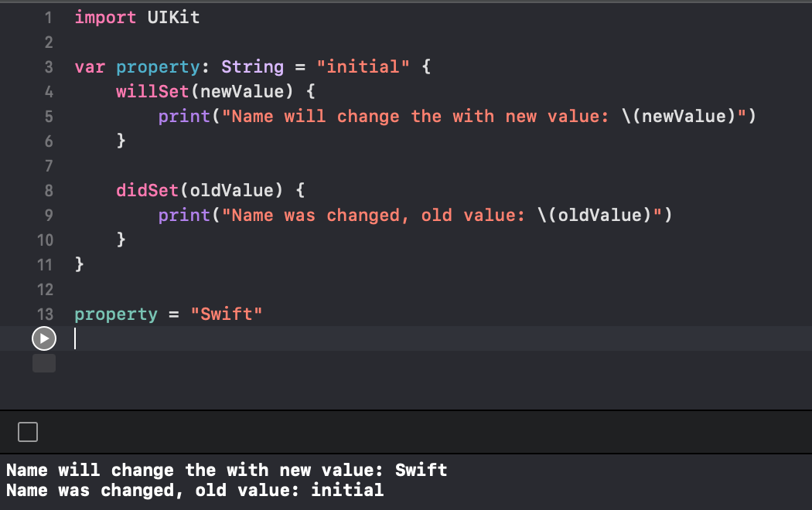
Task: Click the UIKit module name
Action: pos(173,18)
